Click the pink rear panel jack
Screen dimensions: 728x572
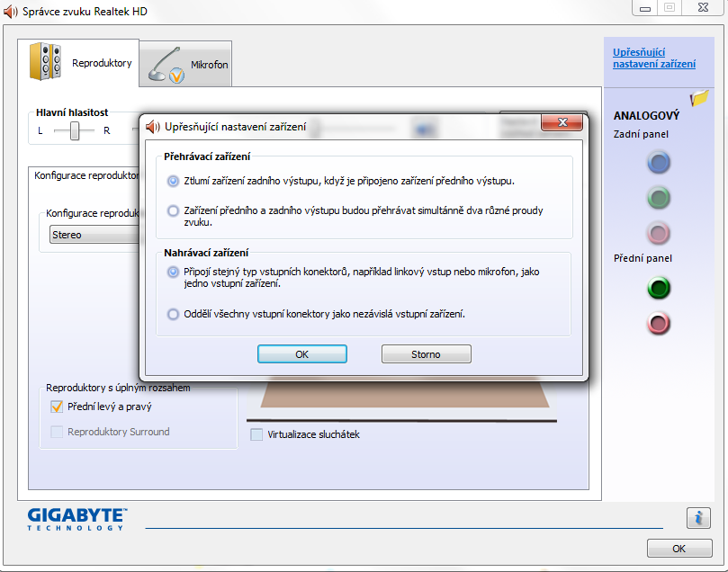coord(659,233)
